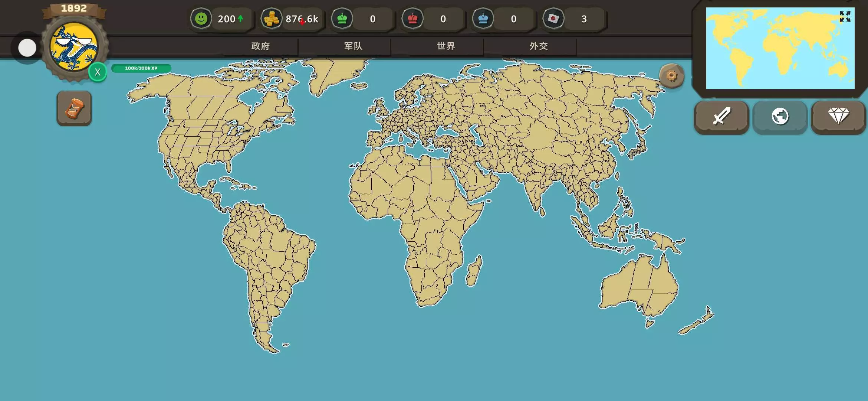Viewport: 868px width, 401px height.
Task: Open the 外交 diplomacy tab
Action: tap(539, 46)
